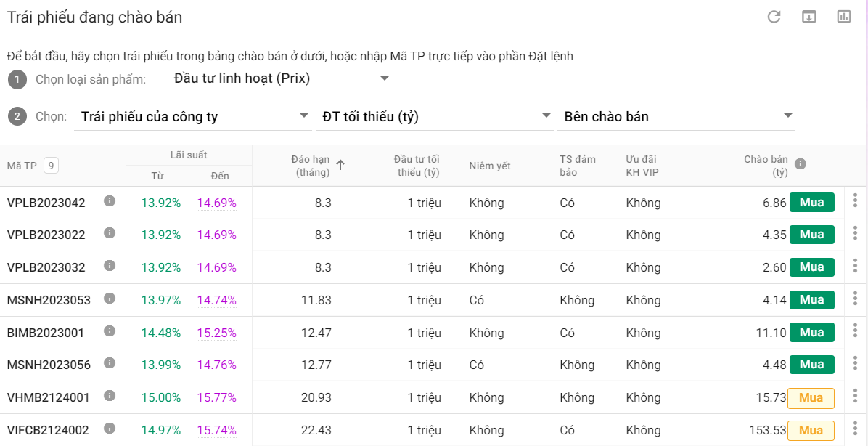The height and width of the screenshot is (446, 868).
Task: Open more options for VHMB2124001 row
Action: click(x=855, y=396)
